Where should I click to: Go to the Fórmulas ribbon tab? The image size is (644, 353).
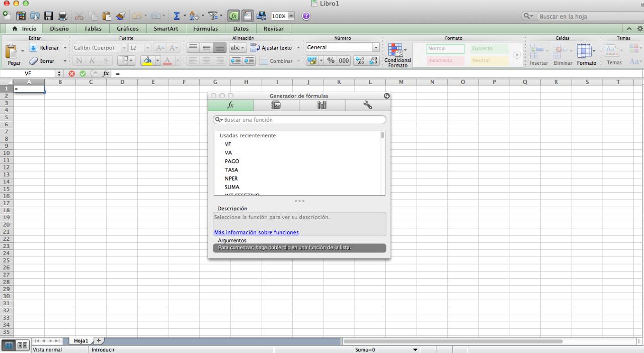pyautogui.click(x=206, y=29)
